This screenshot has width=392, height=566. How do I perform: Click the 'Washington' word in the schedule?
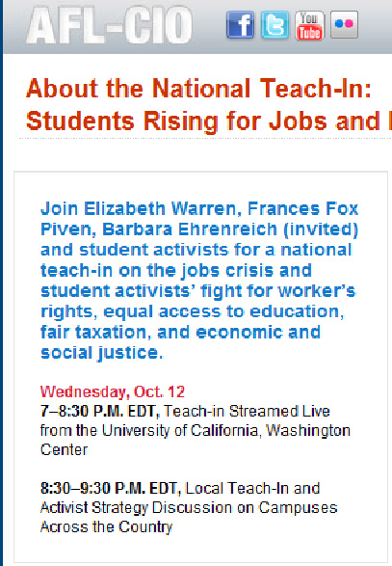(x=308, y=430)
